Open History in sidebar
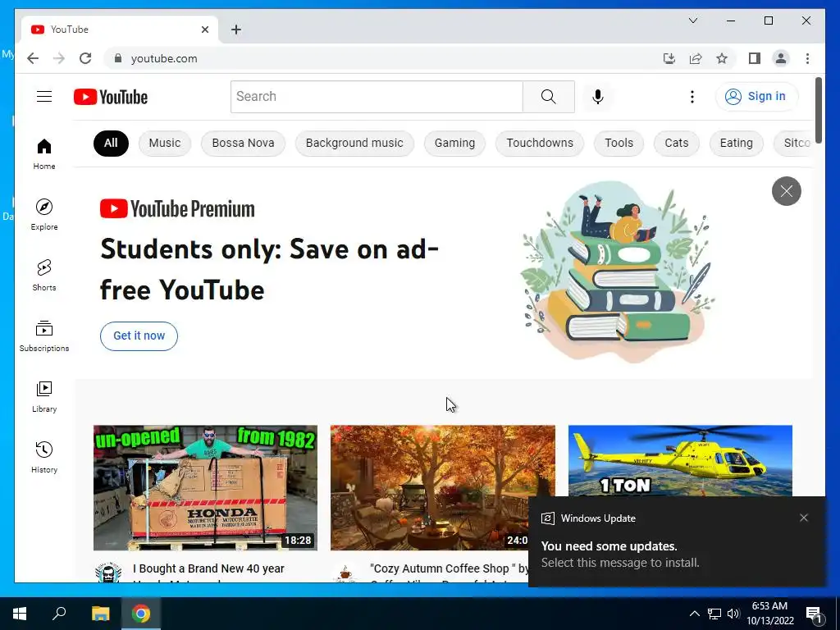The image size is (840, 630). coord(44,457)
